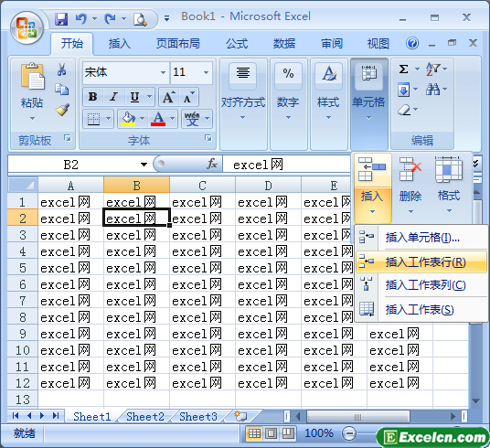Open Excel Help question mark icon
Viewport: 490px width, 448px height.
coord(412,43)
